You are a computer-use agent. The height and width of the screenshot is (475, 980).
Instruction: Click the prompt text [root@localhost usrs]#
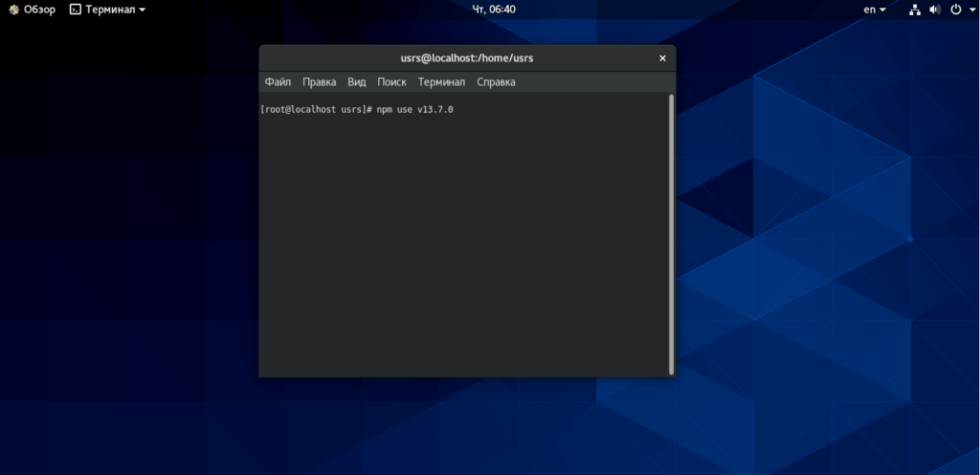(x=316, y=110)
